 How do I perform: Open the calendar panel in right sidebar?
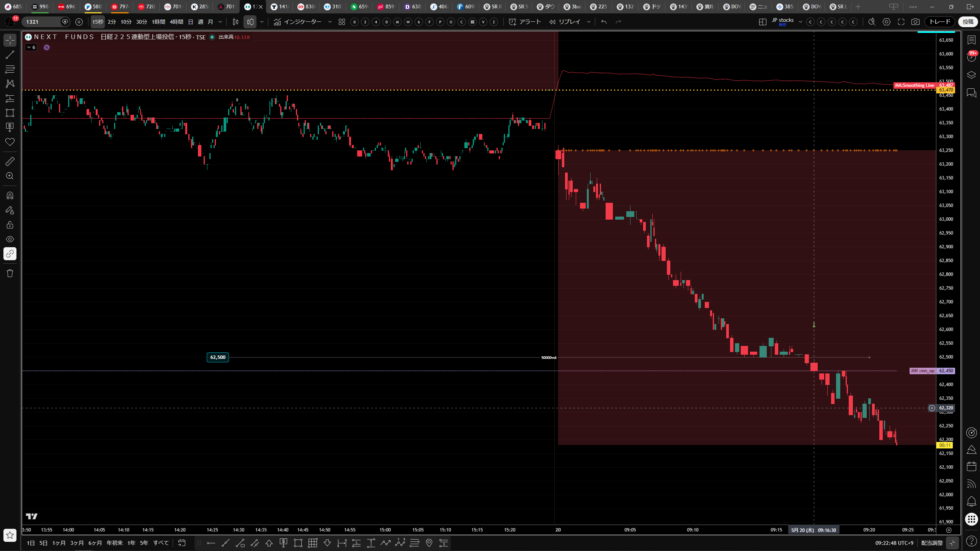pyautogui.click(x=971, y=466)
